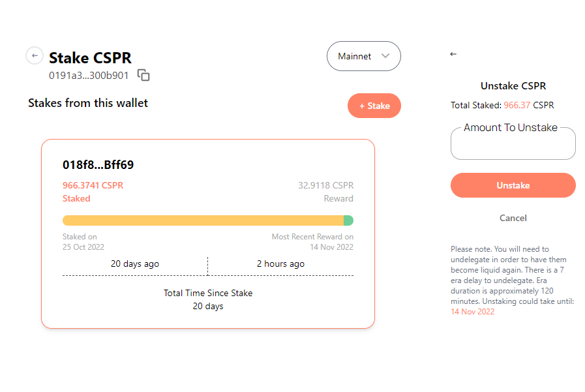Click the Total Staked 966.37 value

[518, 105]
